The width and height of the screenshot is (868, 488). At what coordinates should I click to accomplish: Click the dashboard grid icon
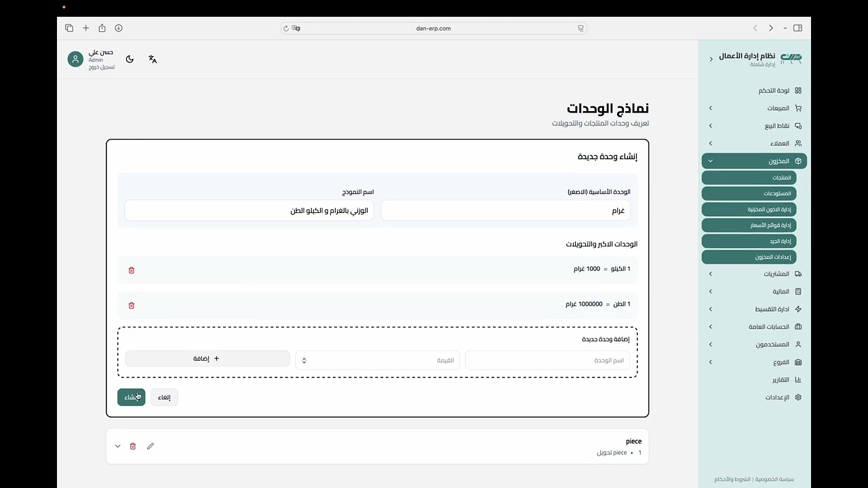[798, 90]
